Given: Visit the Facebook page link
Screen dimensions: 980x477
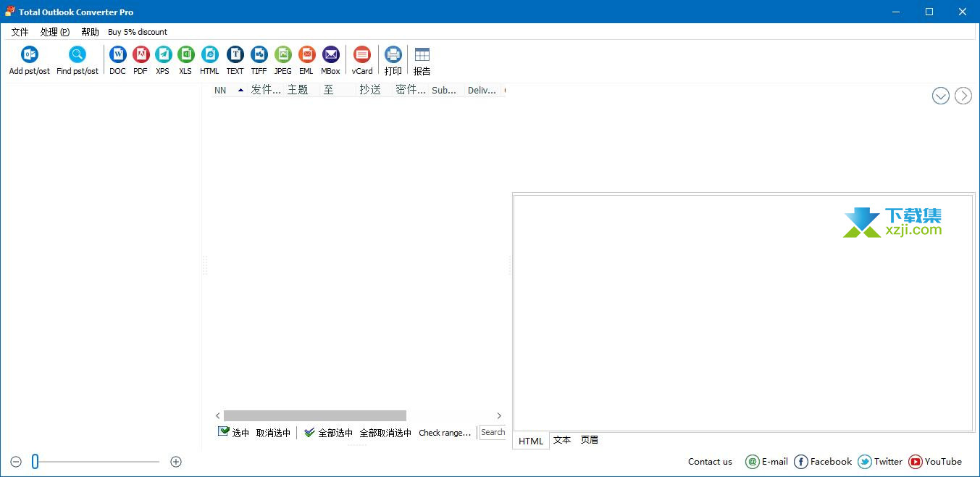Looking at the screenshot, I should tap(823, 462).
